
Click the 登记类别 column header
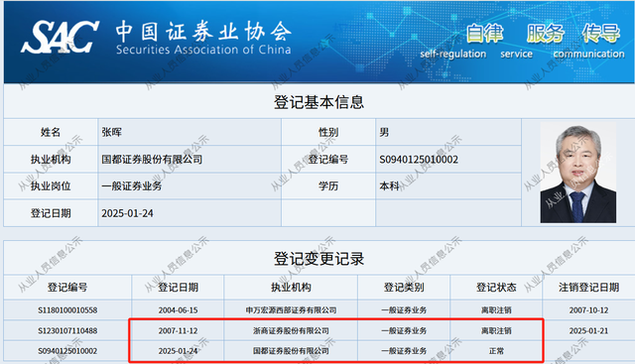[404, 287]
